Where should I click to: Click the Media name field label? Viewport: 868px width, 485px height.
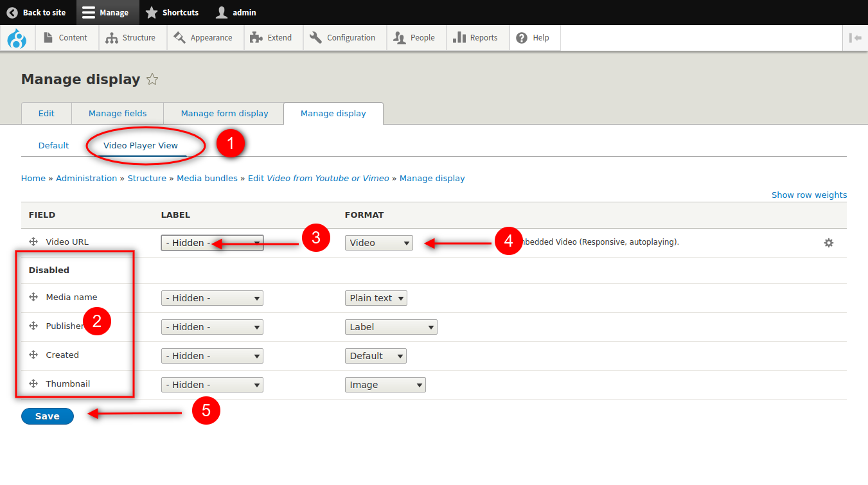(x=71, y=297)
